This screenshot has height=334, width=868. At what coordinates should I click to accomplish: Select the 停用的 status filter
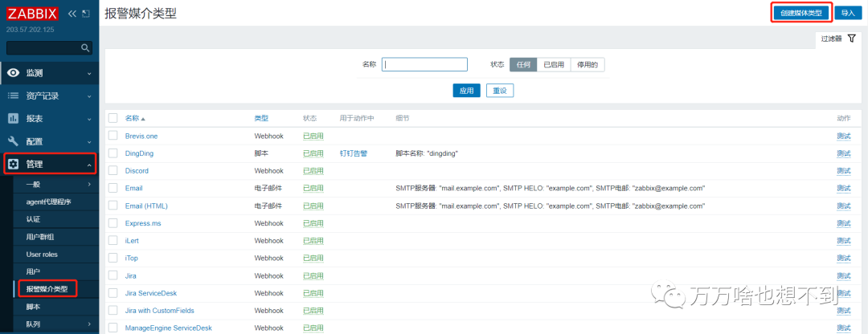[x=588, y=65]
